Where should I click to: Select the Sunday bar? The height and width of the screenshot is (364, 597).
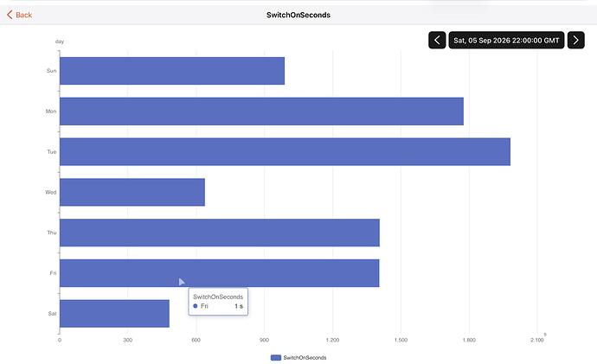pyautogui.click(x=172, y=71)
